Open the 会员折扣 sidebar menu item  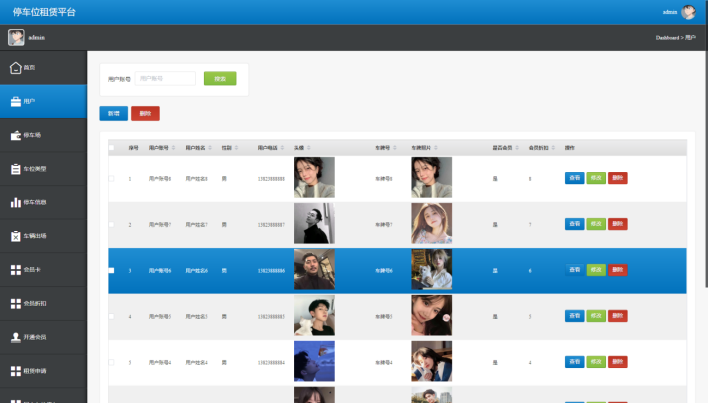click(x=43, y=303)
